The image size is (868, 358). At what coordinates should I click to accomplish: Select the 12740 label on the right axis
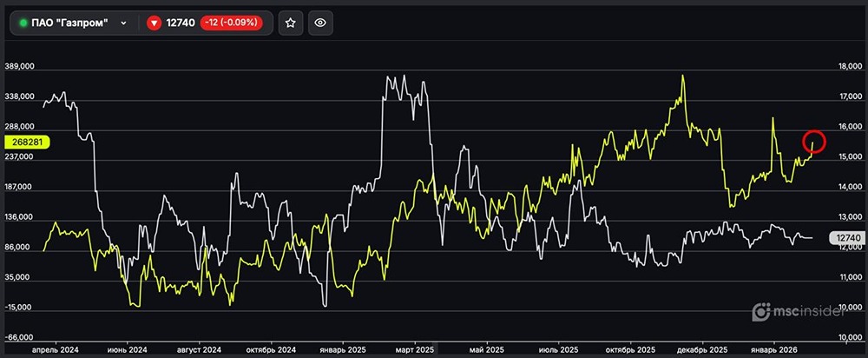(848, 238)
